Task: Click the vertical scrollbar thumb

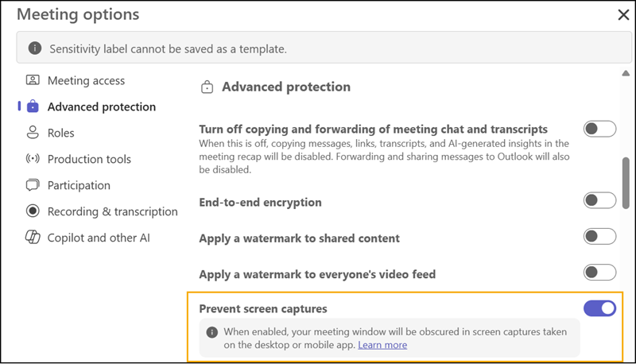Action: click(626, 181)
